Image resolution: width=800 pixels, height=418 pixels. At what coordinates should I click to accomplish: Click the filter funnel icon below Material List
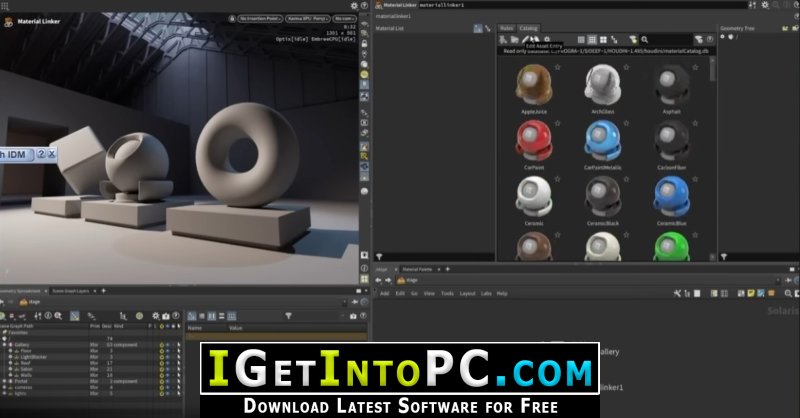[x=379, y=257]
